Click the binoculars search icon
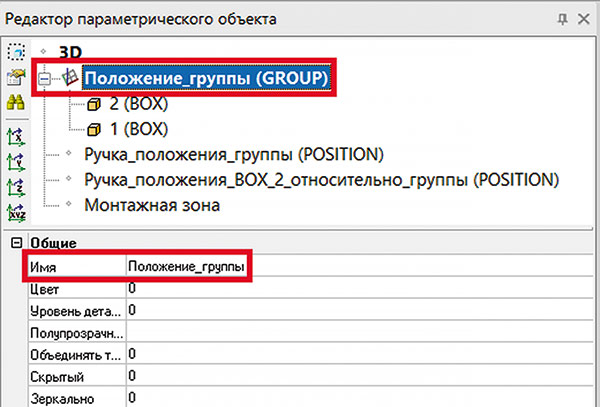 pyautogui.click(x=16, y=102)
